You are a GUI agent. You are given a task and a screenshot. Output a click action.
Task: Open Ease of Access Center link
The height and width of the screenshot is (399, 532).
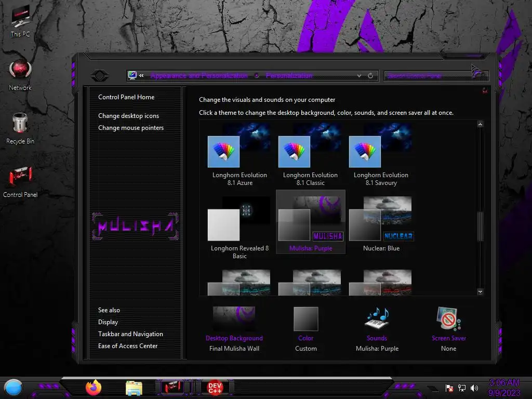click(128, 345)
